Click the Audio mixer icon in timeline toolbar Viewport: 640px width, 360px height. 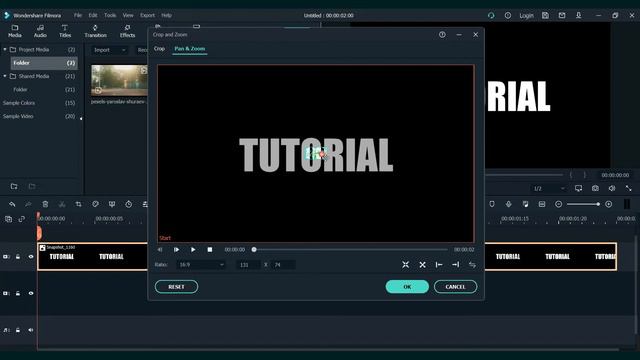click(x=525, y=204)
